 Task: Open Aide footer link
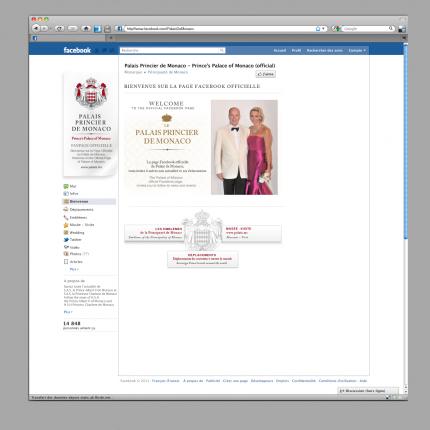(363, 381)
